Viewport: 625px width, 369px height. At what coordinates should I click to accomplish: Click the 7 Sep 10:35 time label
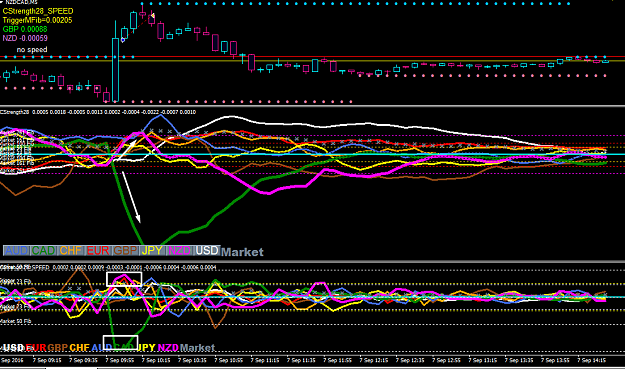point(192,360)
